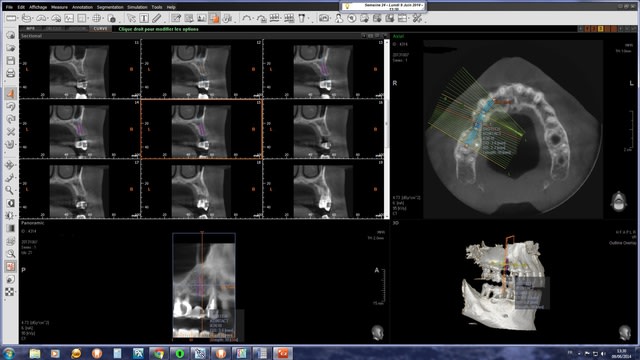Screen dimensions: 640x360
Task: Toggle the invert contrast icon in sidebar
Action: [x=11, y=203]
